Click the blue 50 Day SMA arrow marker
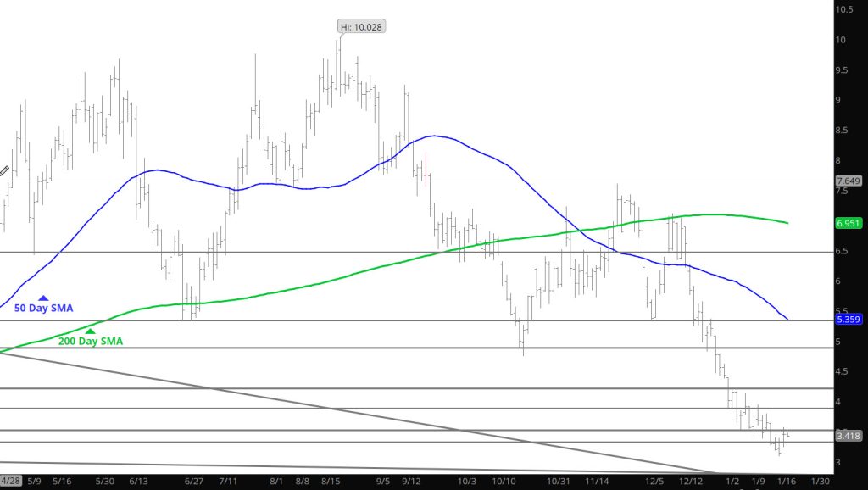Viewport: 868px width, 490px height. [42, 298]
